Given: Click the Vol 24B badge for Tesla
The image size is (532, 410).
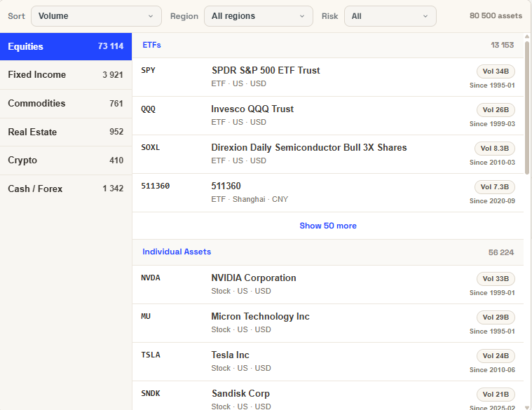Looking at the screenshot, I should 496,356.
